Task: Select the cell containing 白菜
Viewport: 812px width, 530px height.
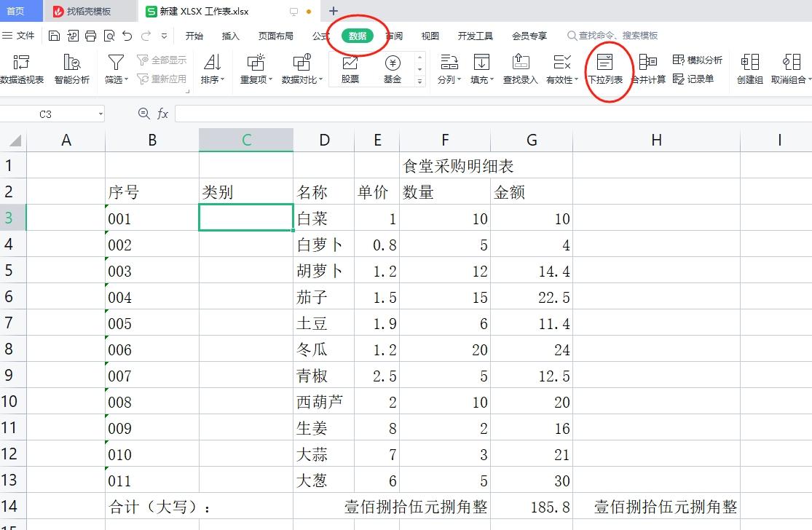Action: pyautogui.click(x=323, y=218)
